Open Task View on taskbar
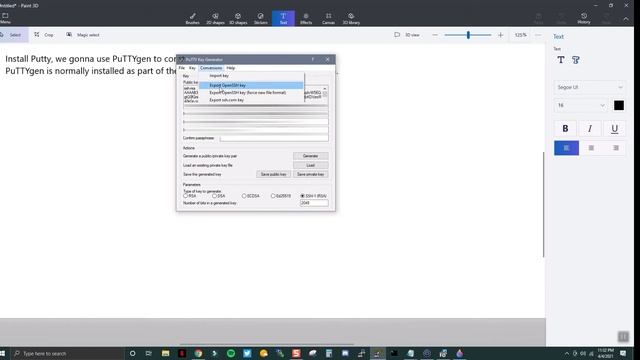Viewport: 640px width, 360px height. click(x=149, y=353)
